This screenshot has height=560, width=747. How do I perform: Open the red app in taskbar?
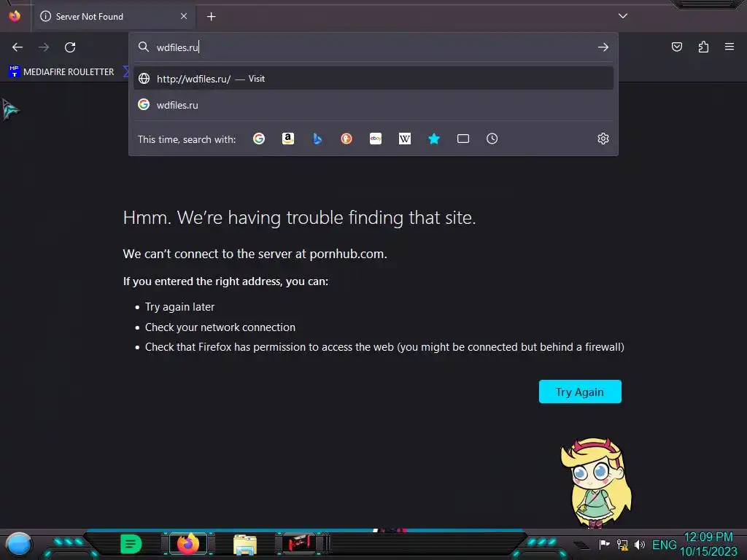[298, 544]
